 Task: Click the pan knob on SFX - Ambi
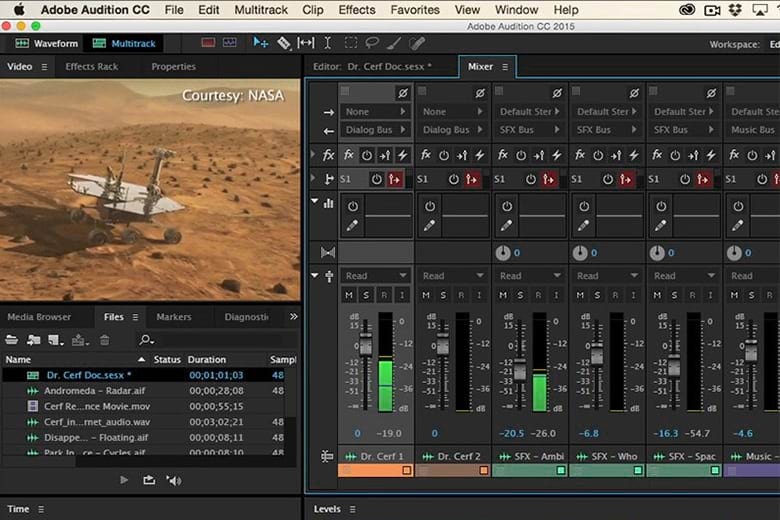[503, 253]
